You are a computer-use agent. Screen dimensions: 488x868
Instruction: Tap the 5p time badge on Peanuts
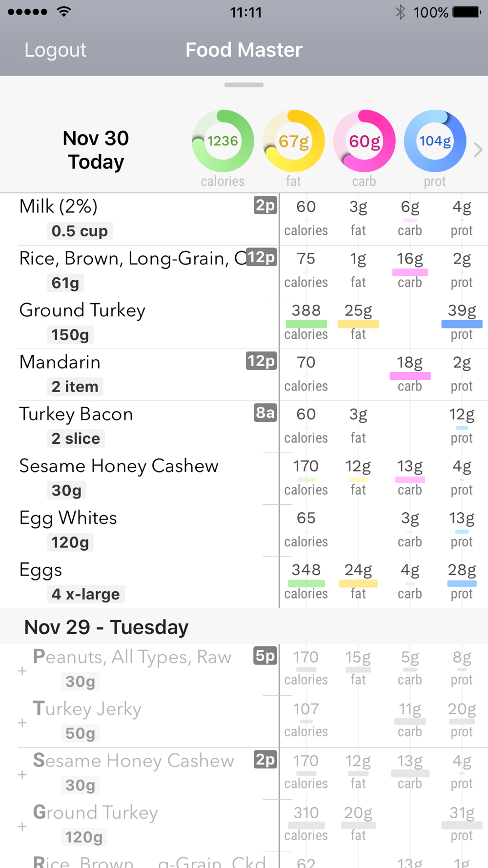tap(265, 656)
